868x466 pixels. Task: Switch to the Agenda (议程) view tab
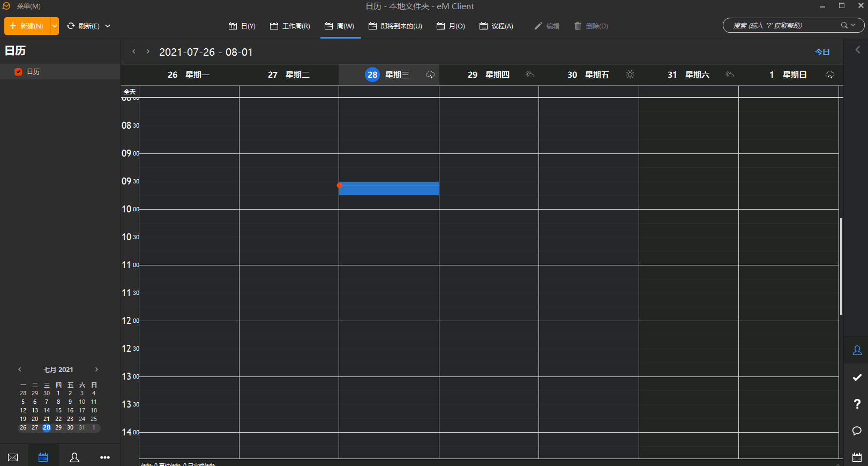496,26
